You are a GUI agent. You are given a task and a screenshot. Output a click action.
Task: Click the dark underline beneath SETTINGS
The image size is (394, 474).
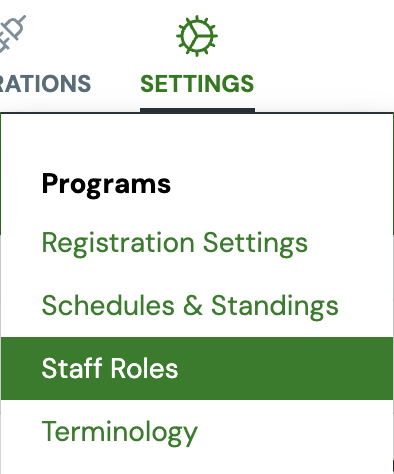tap(197, 110)
